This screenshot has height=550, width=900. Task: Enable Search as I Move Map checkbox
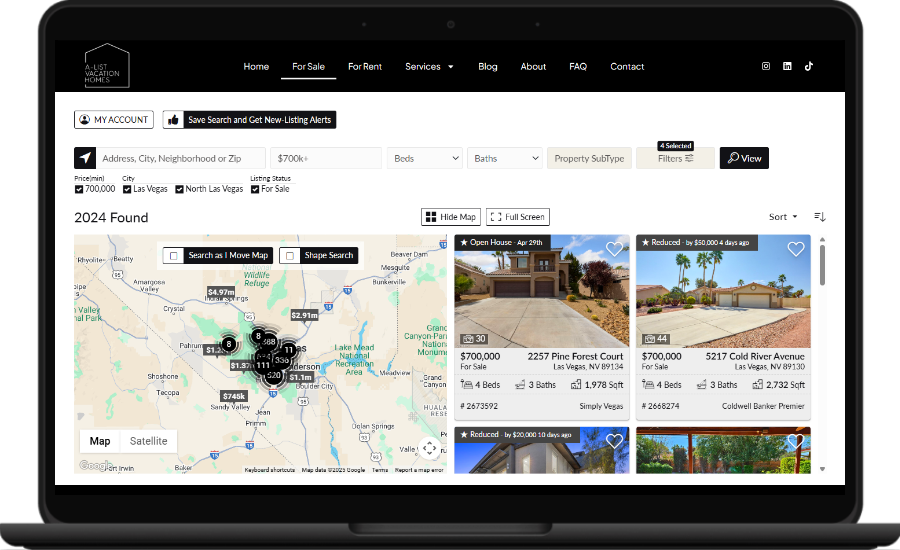pos(173,255)
